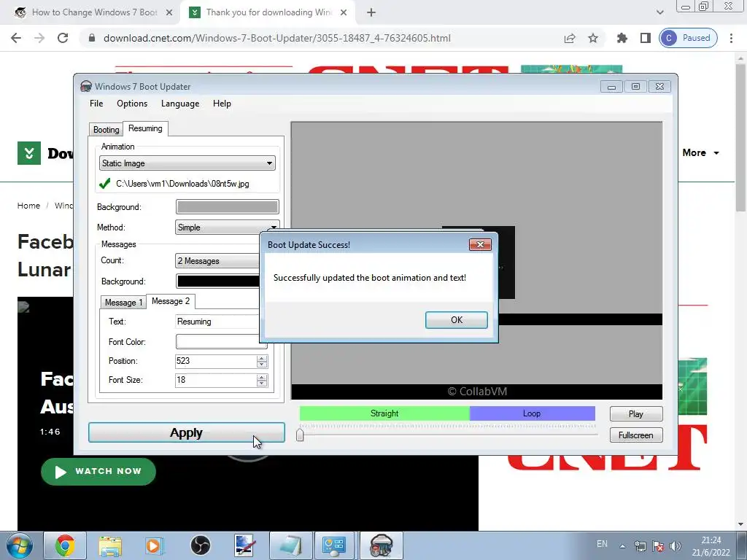Switch to the Booting tab

tap(106, 130)
